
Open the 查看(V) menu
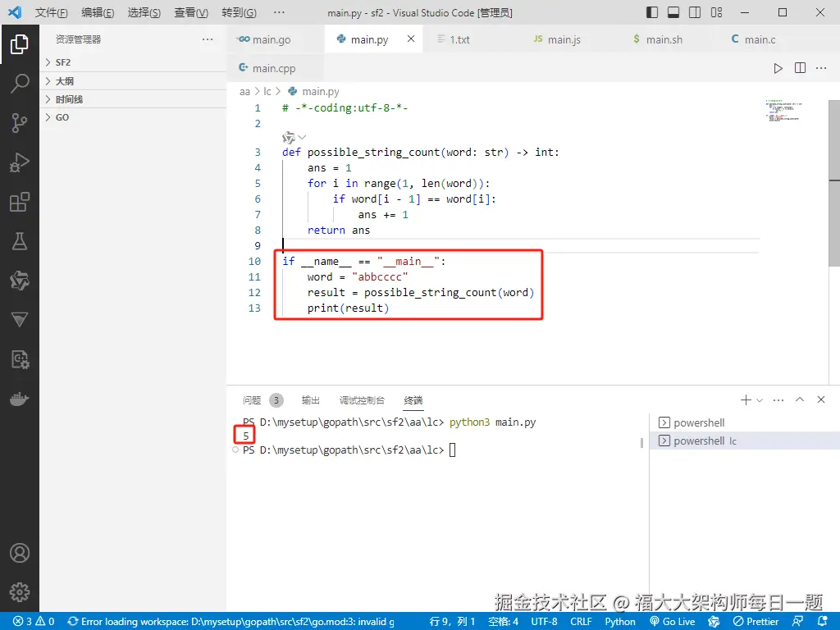click(x=191, y=12)
